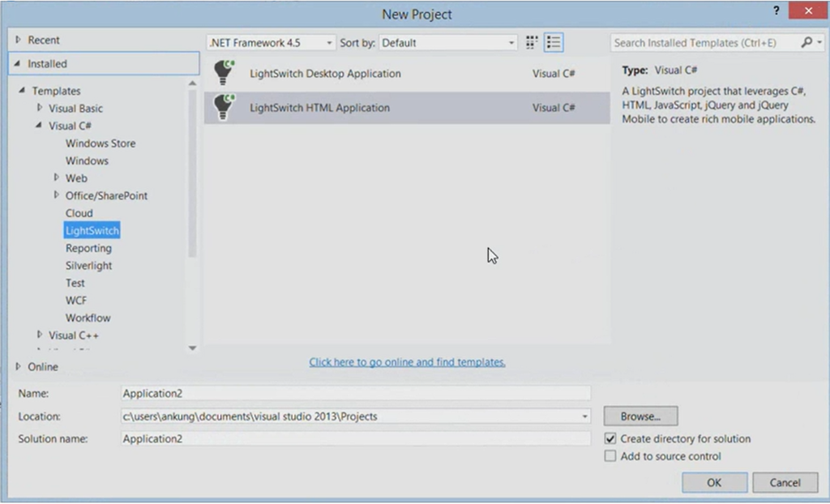The image size is (830, 504).
Task: Open search options dropdown arrow
Action: pos(819,42)
